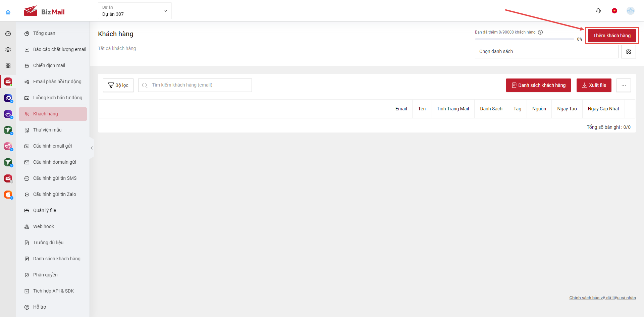Screen dimensions: 644x317
Task: Open Báo cáo chất lượng email
Action: click(x=53, y=50)
